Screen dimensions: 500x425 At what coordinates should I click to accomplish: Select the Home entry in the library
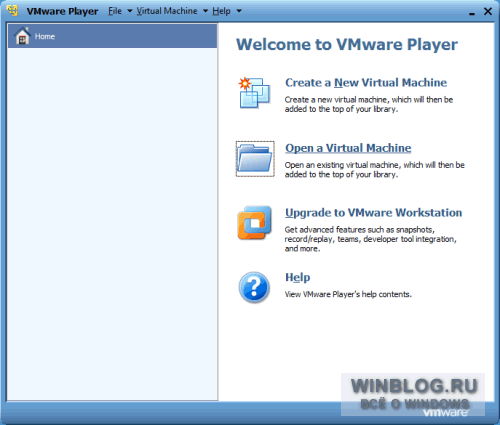(x=112, y=36)
